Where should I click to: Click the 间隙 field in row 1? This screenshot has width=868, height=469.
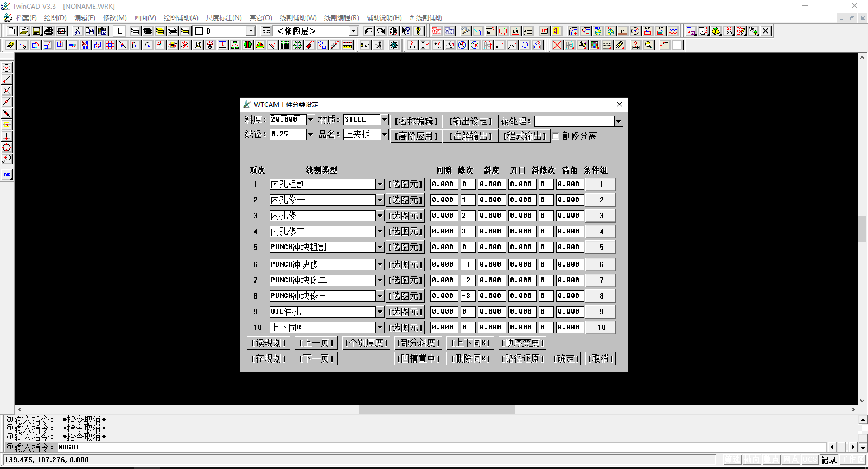[444, 185]
